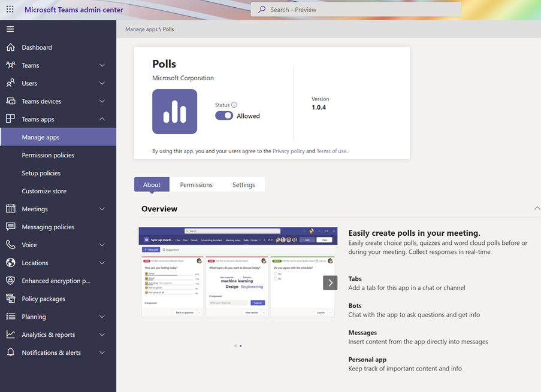Switch to the Permissions tab

[197, 184]
